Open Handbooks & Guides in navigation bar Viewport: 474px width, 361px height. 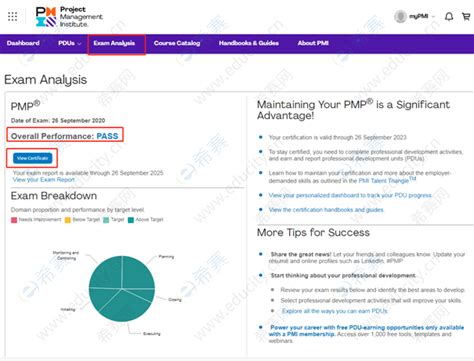pos(249,43)
